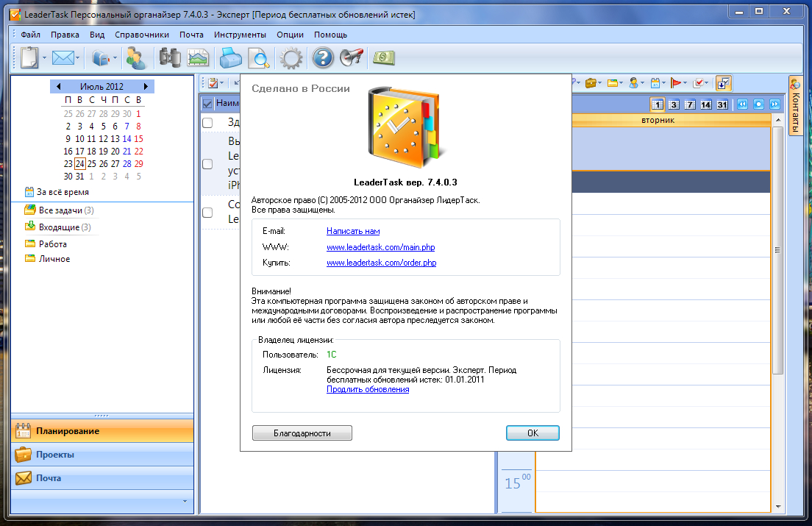Open the www.leadertask.com/order.php link

point(382,263)
